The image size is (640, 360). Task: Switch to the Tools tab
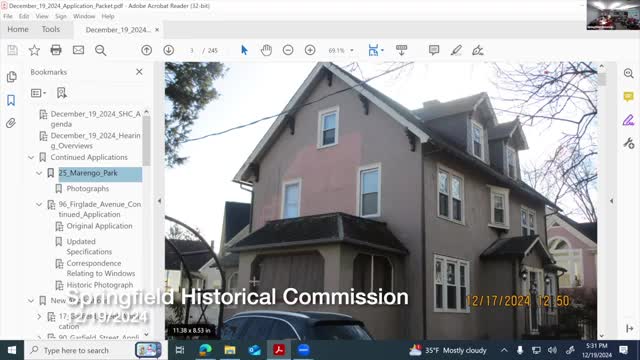[51, 29]
